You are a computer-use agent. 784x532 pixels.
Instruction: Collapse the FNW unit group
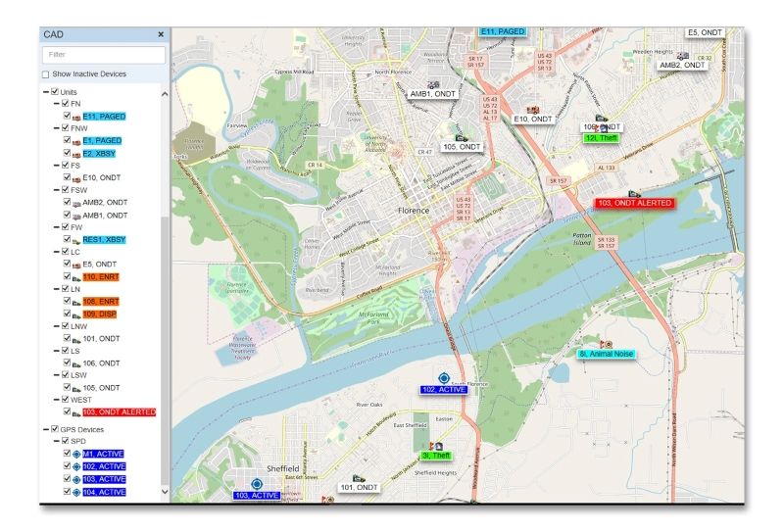[56, 128]
